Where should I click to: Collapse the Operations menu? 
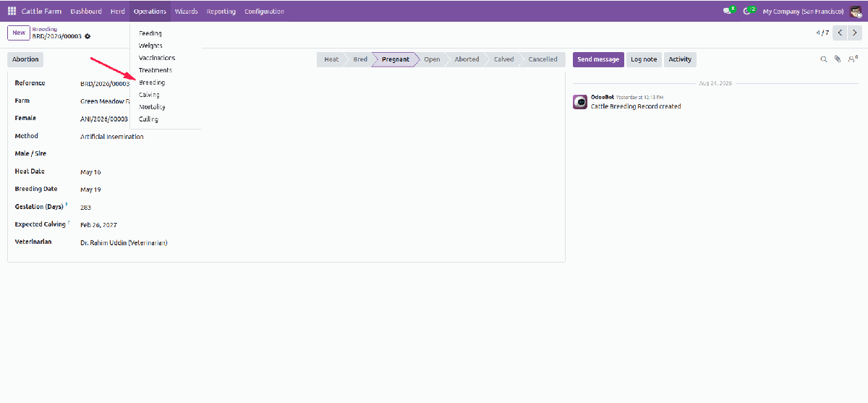click(x=150, y=12)
